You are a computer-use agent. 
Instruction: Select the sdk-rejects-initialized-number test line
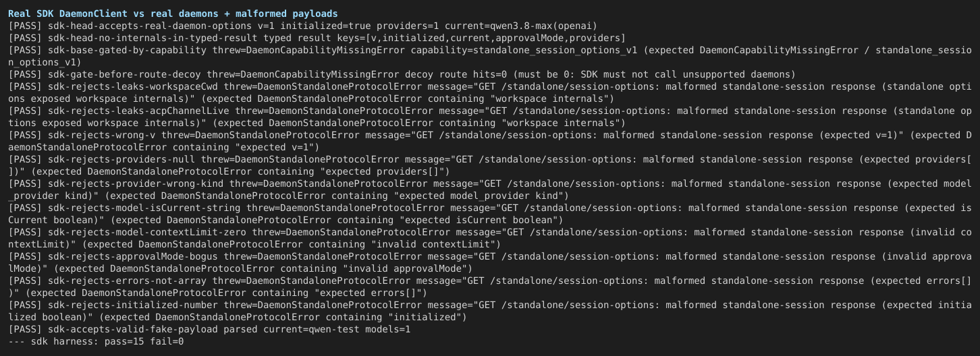click(490, 311)
